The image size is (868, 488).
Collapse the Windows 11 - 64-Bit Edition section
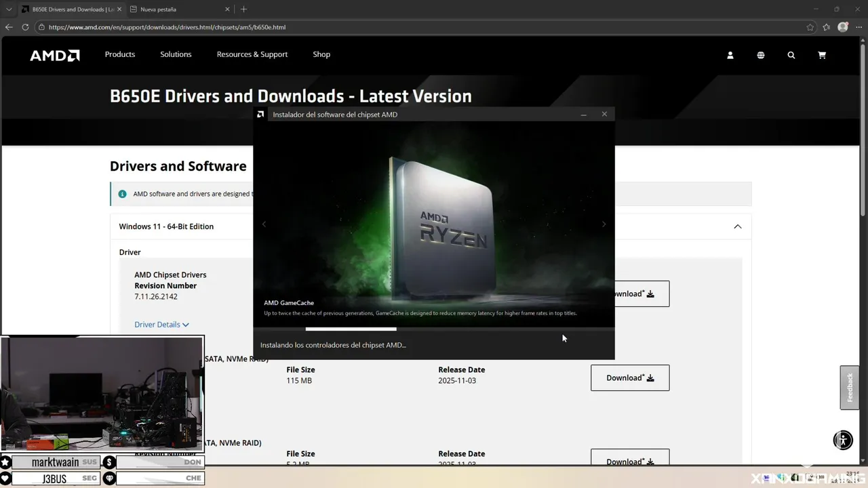click(x=738, y=226)
